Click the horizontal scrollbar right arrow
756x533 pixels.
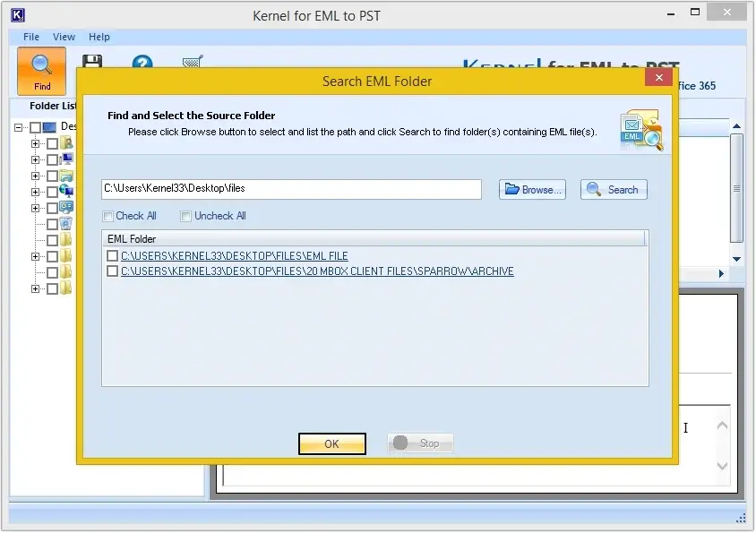tap(721, 274)
